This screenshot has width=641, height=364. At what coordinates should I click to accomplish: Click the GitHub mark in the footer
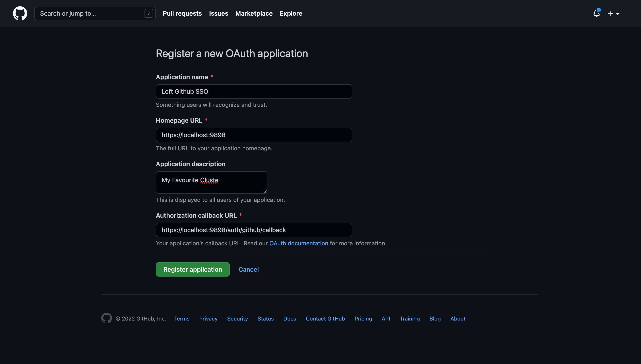point(106,318)
